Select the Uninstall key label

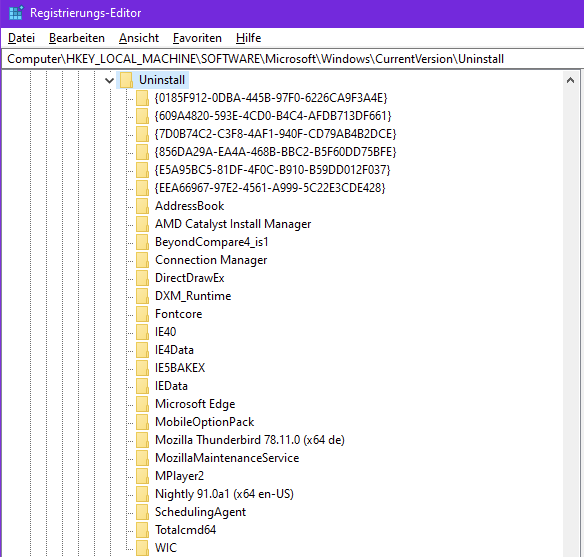[162, 80]
